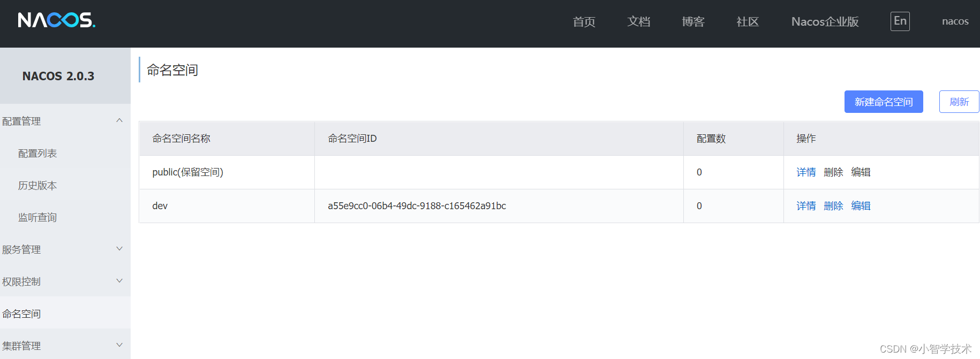Viewport: 980px width, 359px height.
Task: Click the NACOS logo
Action: click(x=57, y=20)
